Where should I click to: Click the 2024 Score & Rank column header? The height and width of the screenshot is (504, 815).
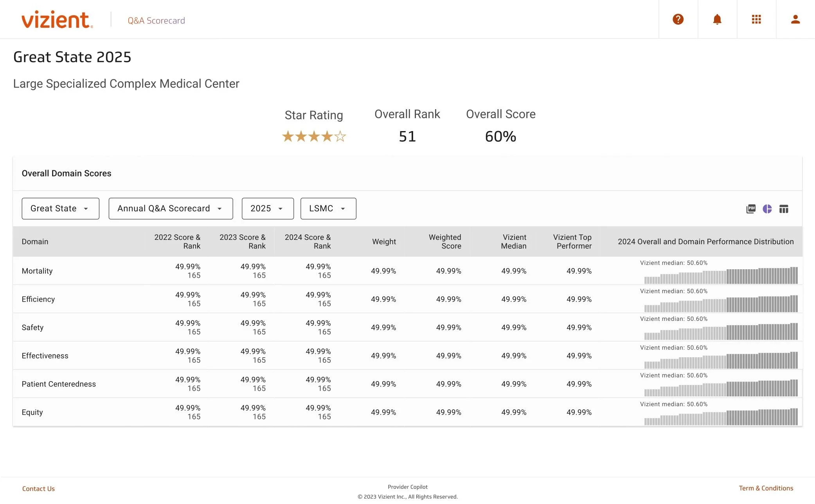pyautogui.click(x=308, y=241)
